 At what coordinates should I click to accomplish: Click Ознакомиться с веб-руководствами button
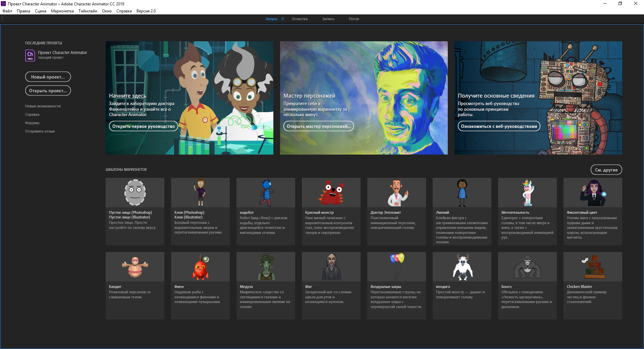(499, 126)
